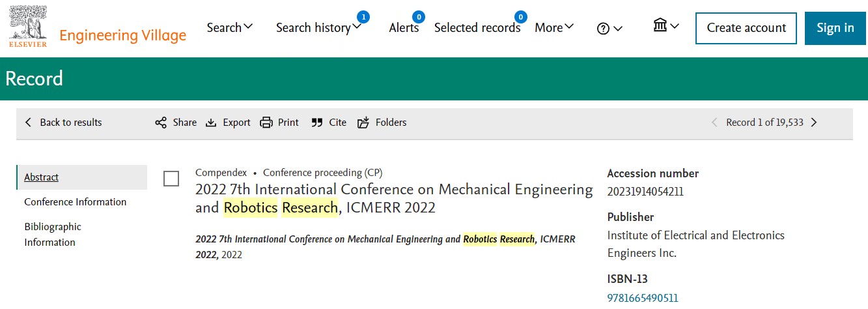
Task: Open the help question mark menu
Action: pos(609,29)
